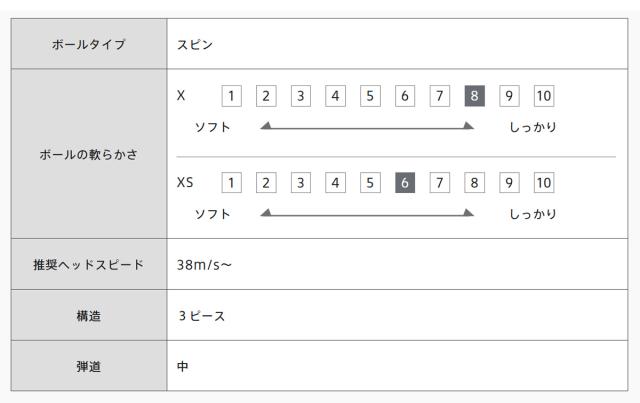Screen dimensions: 640x403
Task: Click the ソフト label in the XS row
Action: 214,213
